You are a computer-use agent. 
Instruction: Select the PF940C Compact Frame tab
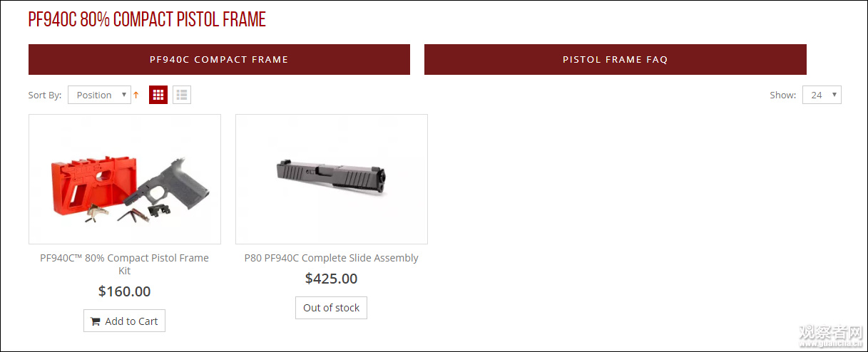219,59
